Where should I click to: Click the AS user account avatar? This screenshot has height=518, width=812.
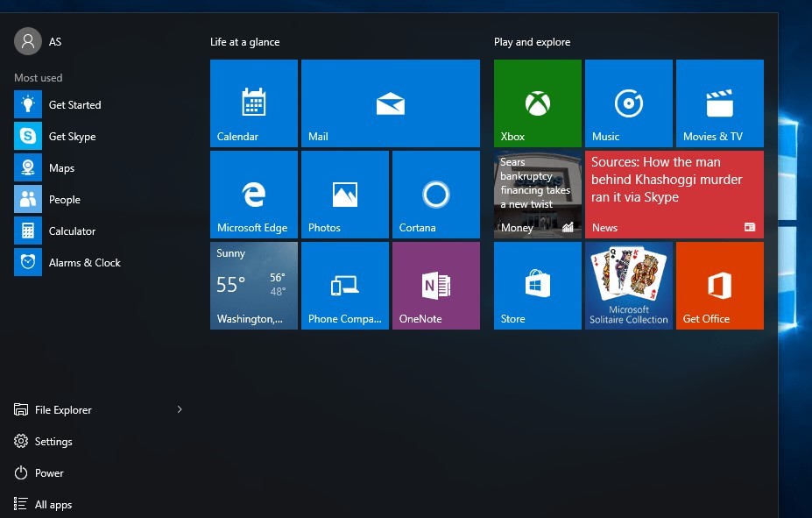click(x=28, y=41)
